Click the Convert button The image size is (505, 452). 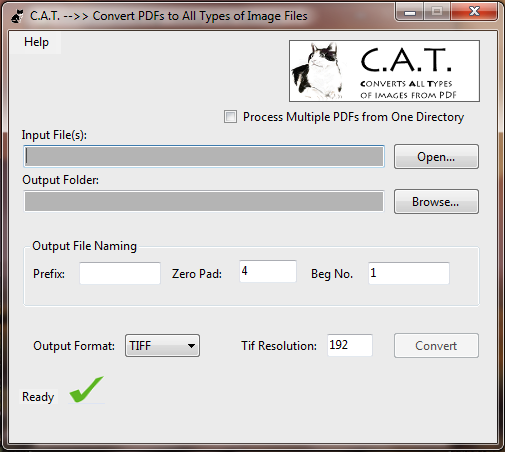coord(436,346)
